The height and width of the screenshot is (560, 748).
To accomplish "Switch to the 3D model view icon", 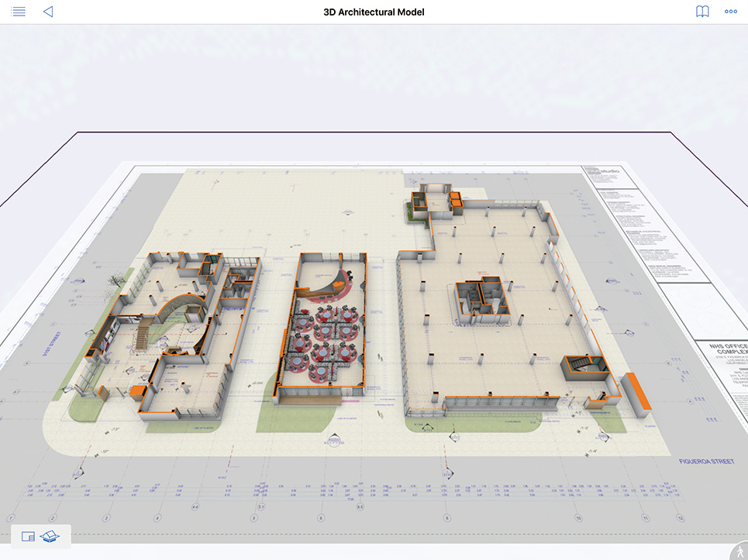I will pos(50,537).
